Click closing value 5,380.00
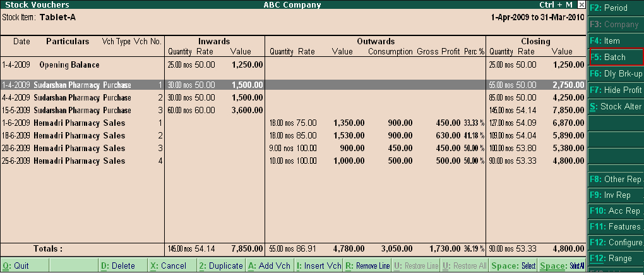Screen dimensions: 644x275 click(568, 149)
